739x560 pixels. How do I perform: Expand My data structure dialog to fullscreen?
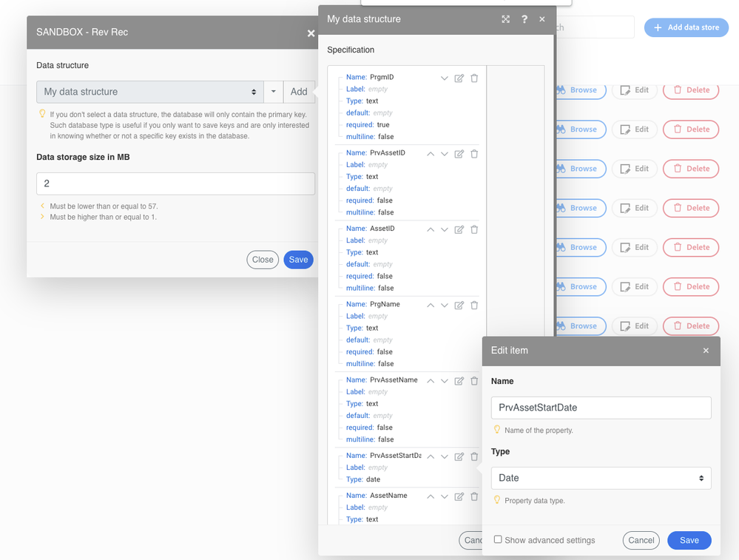[506, 19]
